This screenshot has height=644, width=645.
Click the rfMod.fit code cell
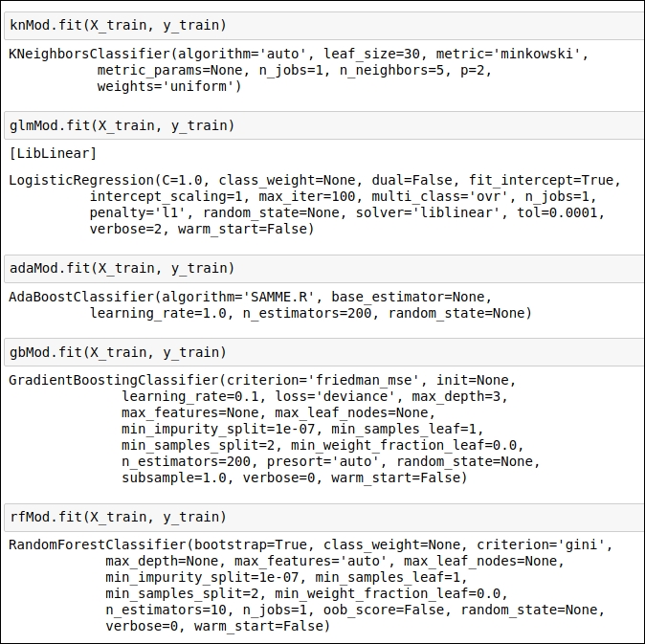(x=324, y=518)
